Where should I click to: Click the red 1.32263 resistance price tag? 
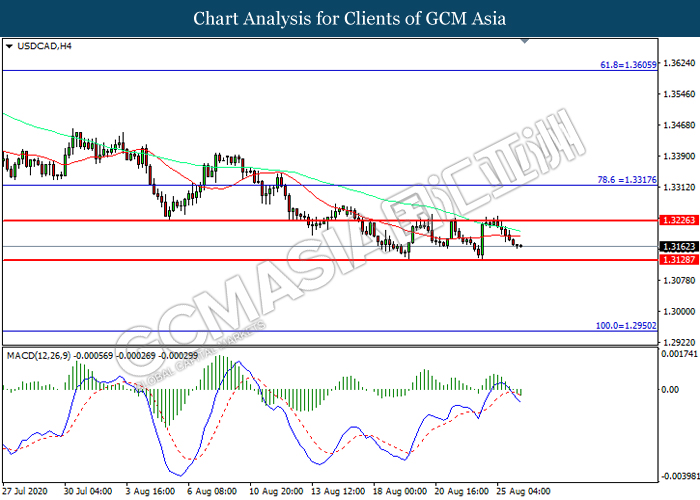click(679, 220)
